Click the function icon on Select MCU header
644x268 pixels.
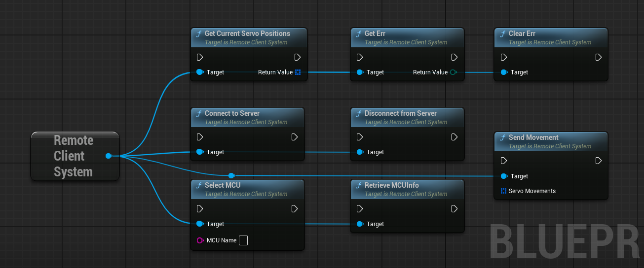click(x=199, y=186)
